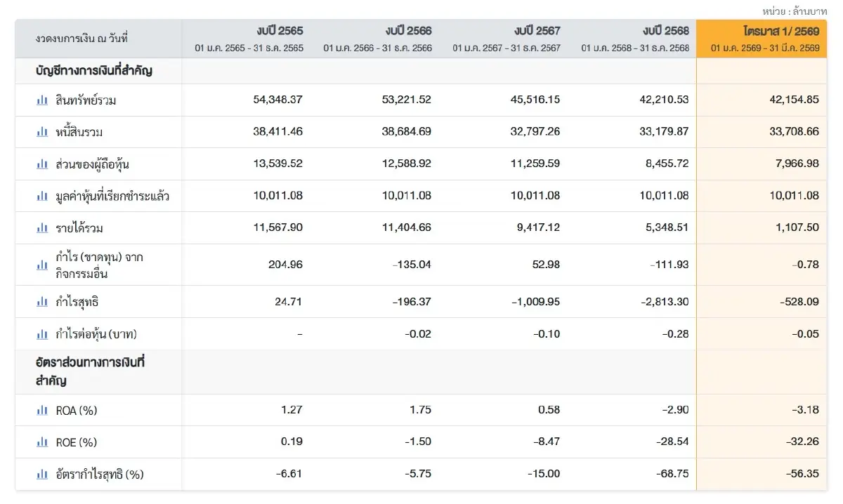The width and height of the screenshot is (843, 504).
Task: Select the งบปี 2567 column header
Action: coord(504,39)
